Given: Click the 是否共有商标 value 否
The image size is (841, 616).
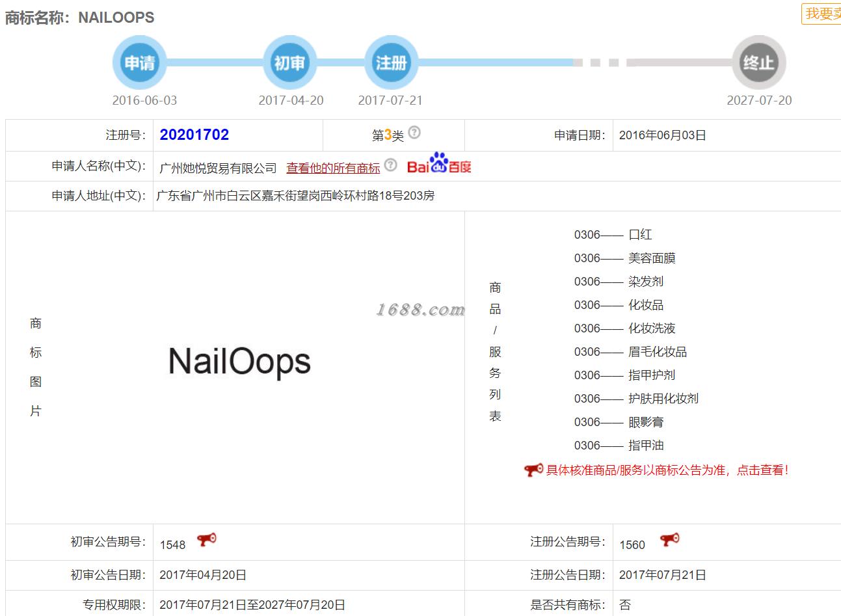Looking at the screenshot, I should 625,605.
